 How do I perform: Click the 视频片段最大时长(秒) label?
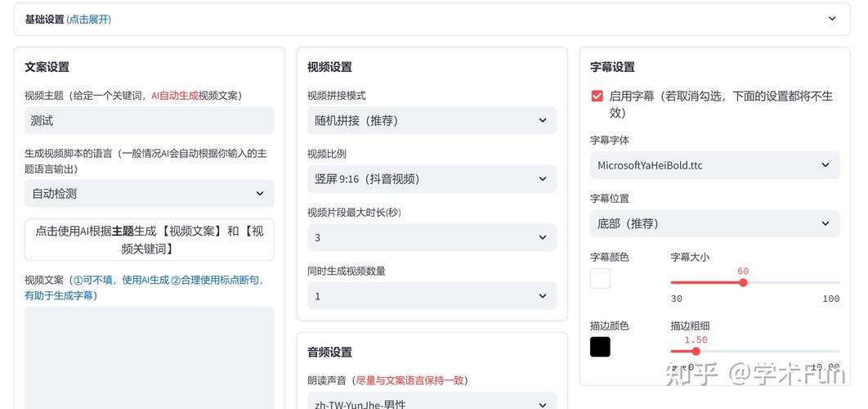[x=353, y=212]
